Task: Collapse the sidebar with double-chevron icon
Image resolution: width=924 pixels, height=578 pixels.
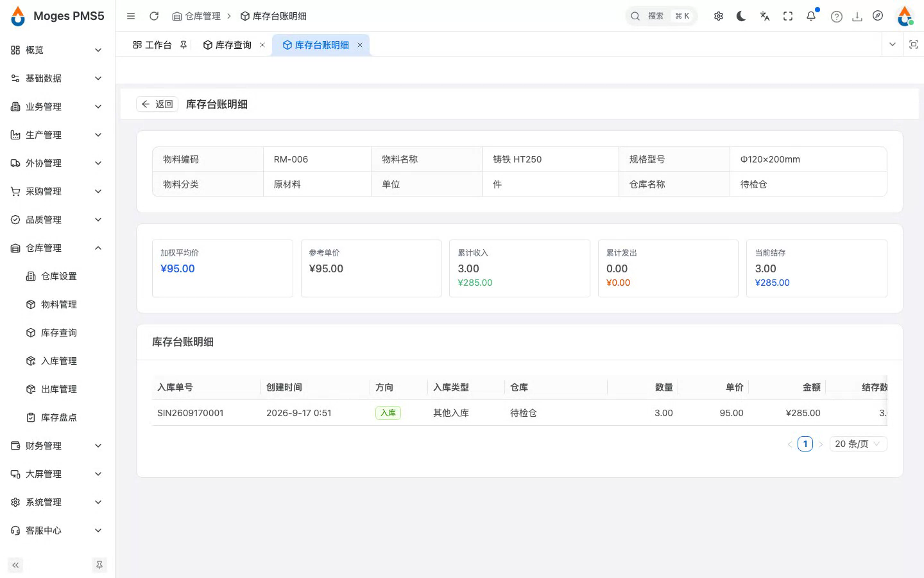Action: (15, 565)
